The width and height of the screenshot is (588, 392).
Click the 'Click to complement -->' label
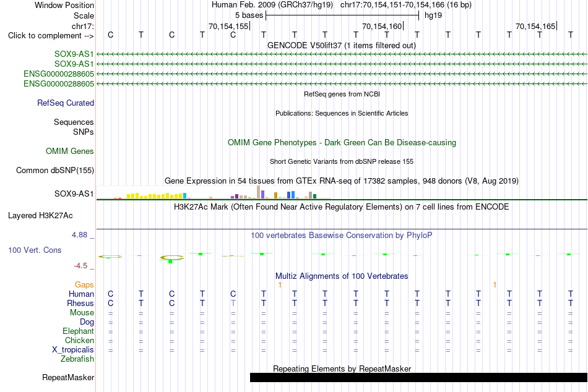[x=51, y=36]
